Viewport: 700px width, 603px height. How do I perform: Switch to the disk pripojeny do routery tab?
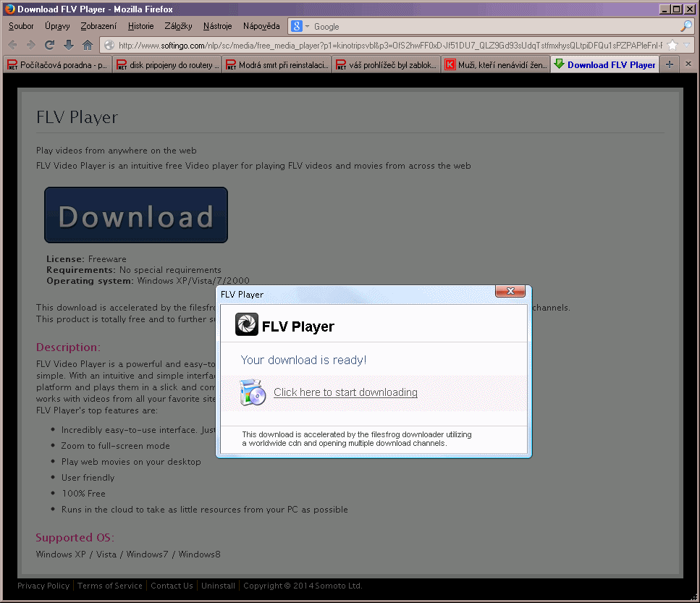point(167,64)
